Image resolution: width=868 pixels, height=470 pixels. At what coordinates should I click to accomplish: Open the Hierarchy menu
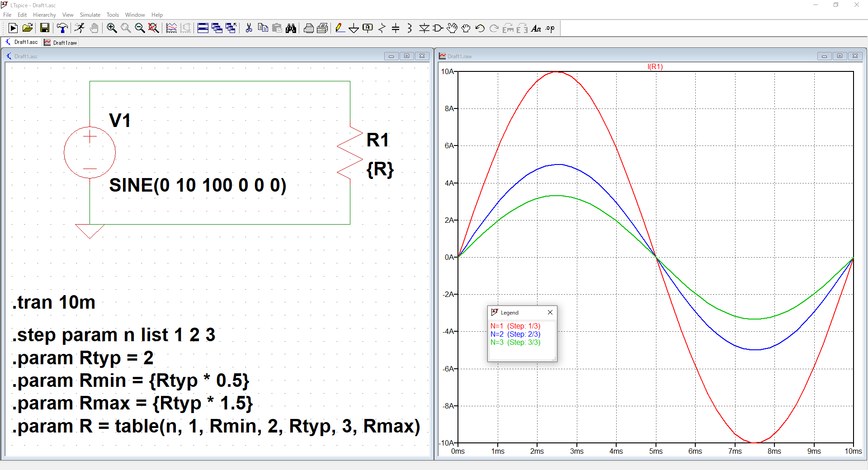44,15
